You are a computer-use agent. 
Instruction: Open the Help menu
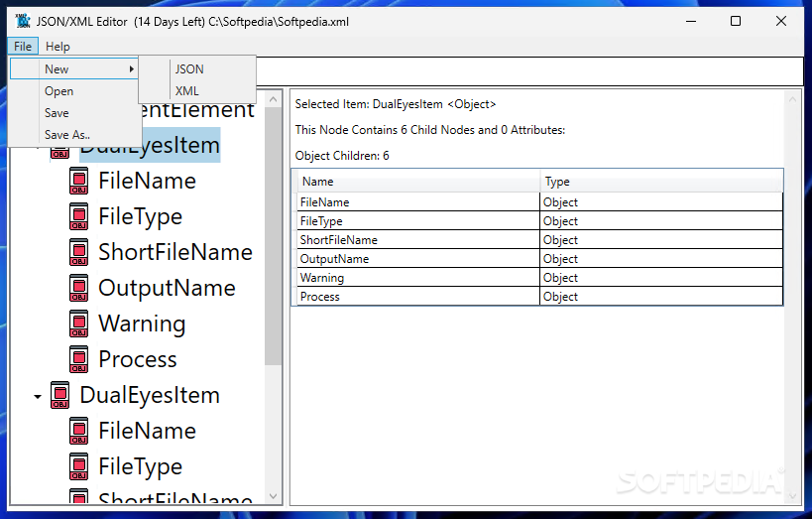click(x=58, y=47)
